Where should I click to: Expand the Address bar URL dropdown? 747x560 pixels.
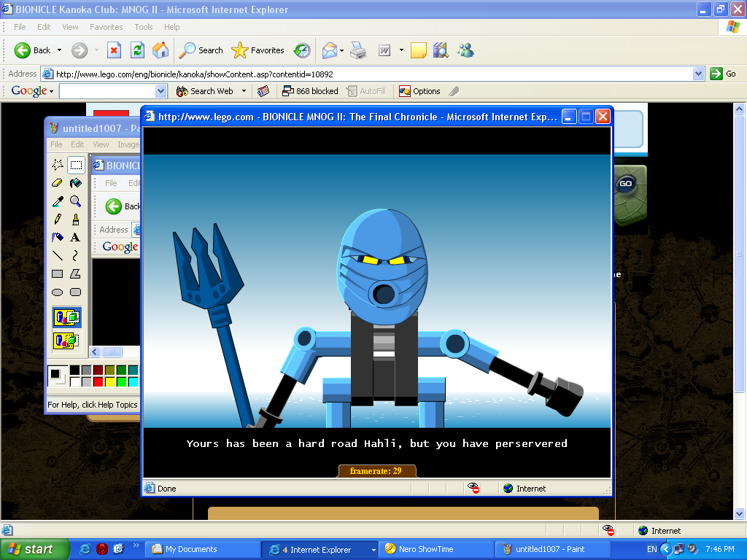pos(698,74)
